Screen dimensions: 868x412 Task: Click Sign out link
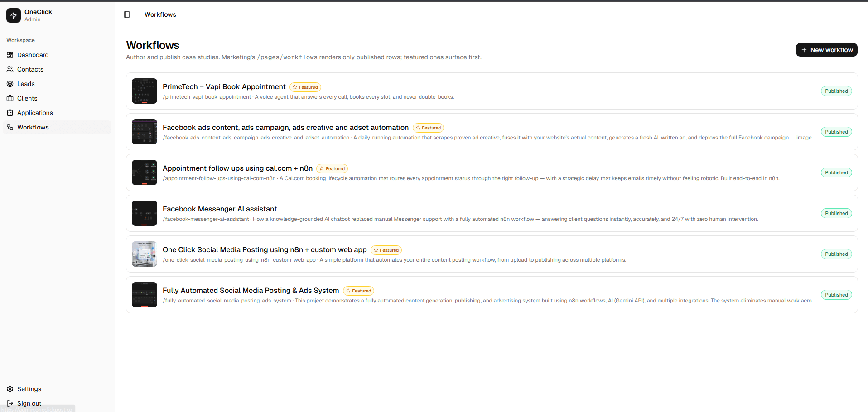click(57, 403)
